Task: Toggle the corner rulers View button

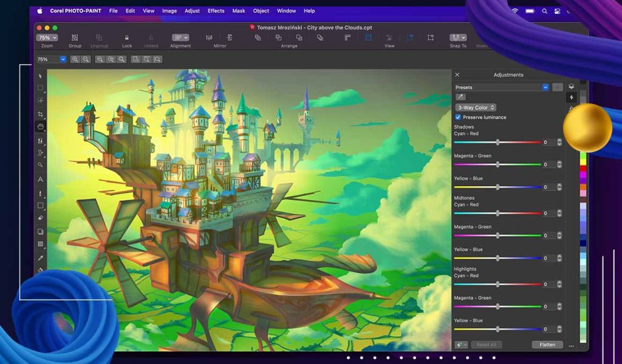Action: click(x=347, y=38)
